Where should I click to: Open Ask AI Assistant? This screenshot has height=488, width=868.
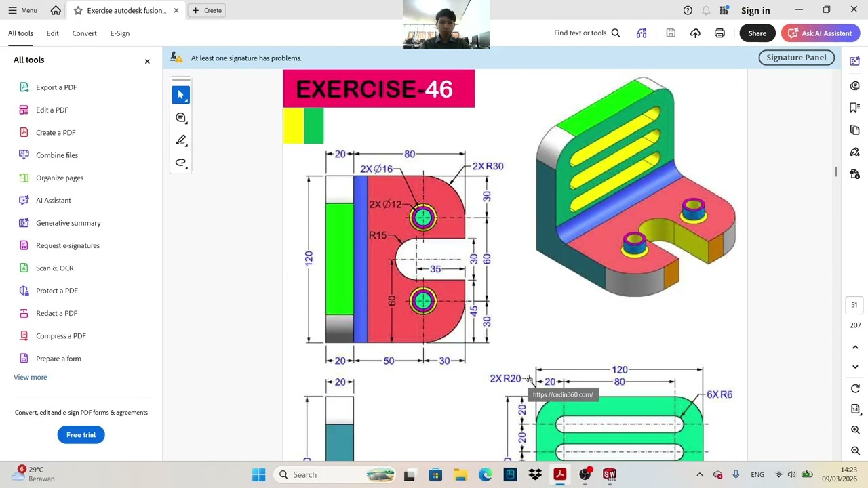tap(820, 33)
